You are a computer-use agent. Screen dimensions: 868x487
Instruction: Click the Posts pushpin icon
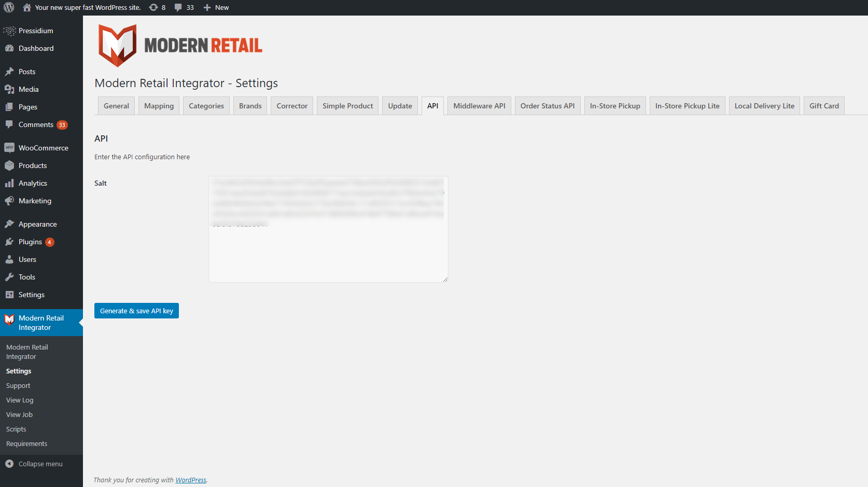tap(9, 72)
